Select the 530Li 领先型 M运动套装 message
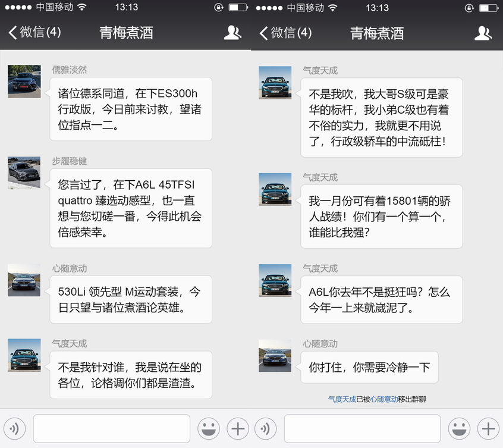The width and height of the screenshot is (503, 448). coord(131,299)
